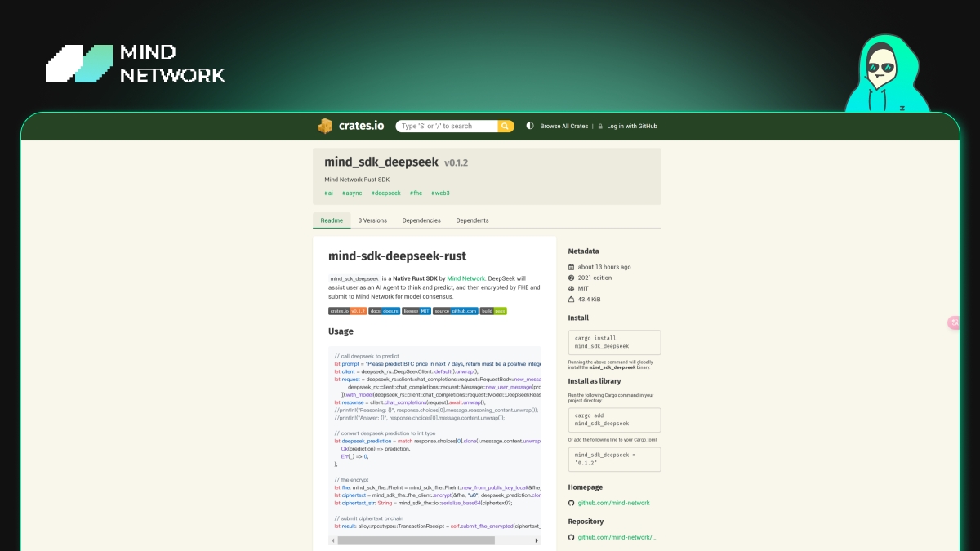Click the v0.1.2 version text in header

(456, 163)
